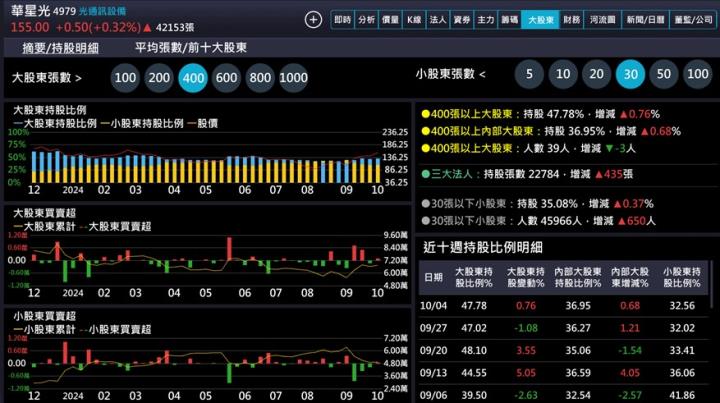720x403 pixels.
Task: Select 1000 for large shareholder threshold
Action: coord(293,77)
